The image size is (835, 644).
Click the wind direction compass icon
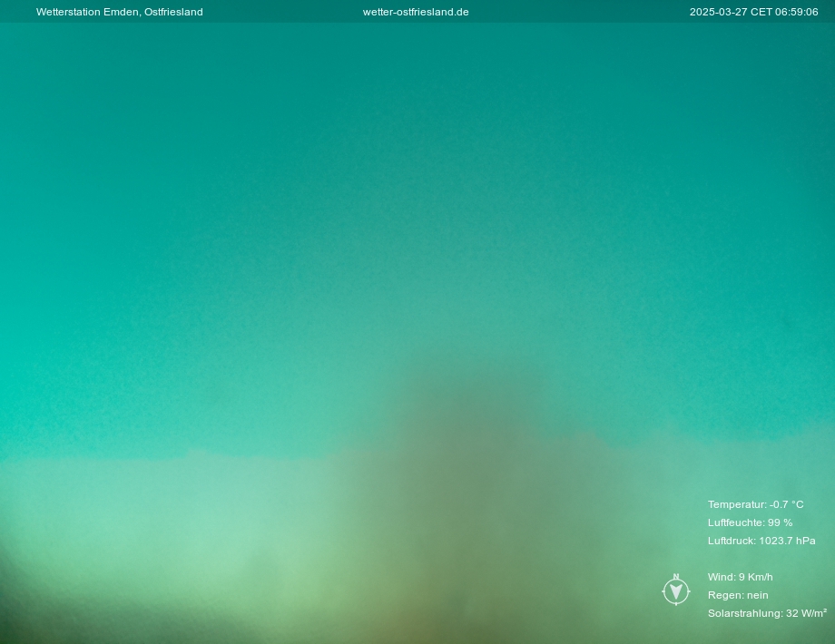676,590
